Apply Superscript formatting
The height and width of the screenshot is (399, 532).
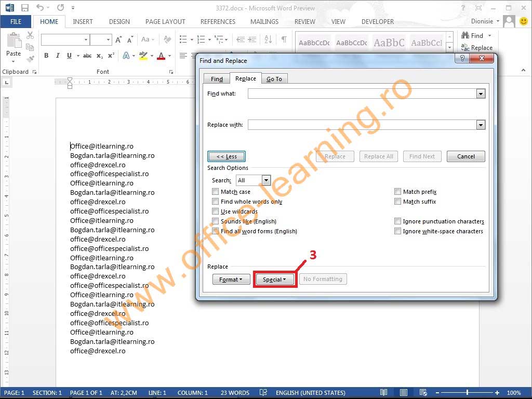[x=111, y=56]
